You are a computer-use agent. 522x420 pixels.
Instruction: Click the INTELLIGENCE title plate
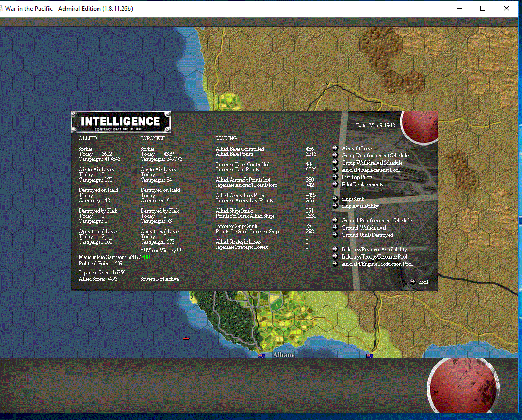pos(121,122)
